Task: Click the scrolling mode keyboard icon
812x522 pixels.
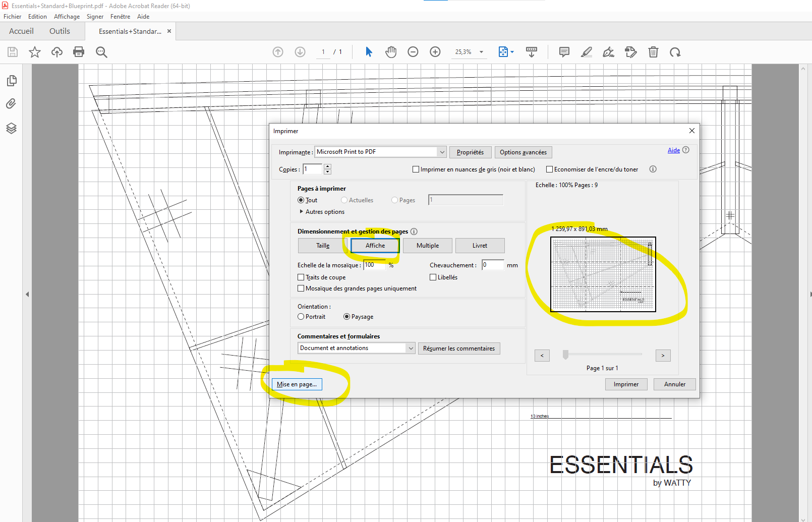Action: pyautogui.click(x=532, y=52)
